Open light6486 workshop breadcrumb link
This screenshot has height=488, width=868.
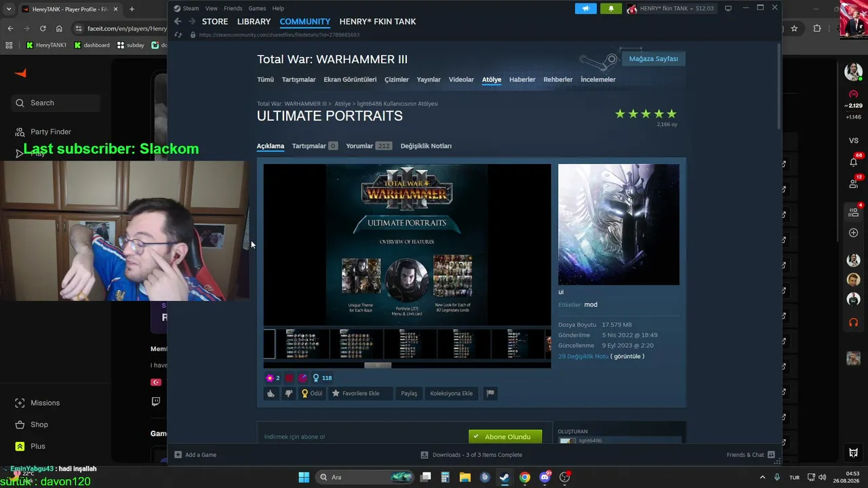[x=397, y=104]
